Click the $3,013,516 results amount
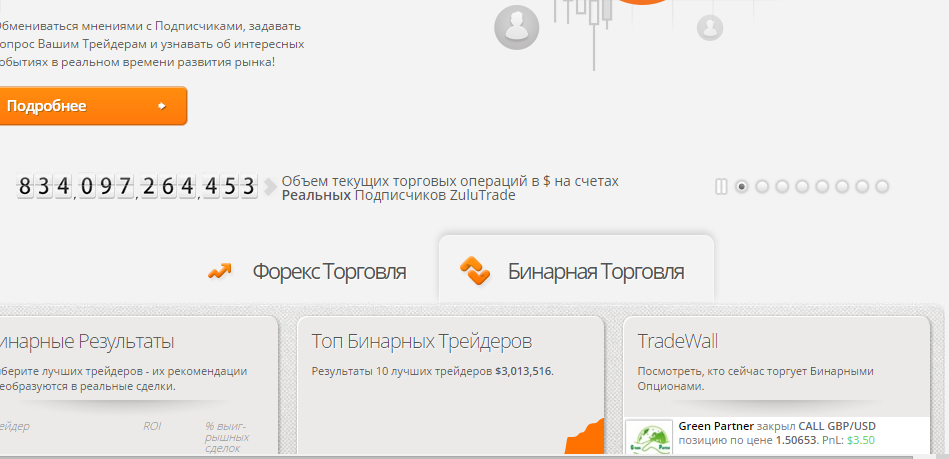 coord(524,371)
